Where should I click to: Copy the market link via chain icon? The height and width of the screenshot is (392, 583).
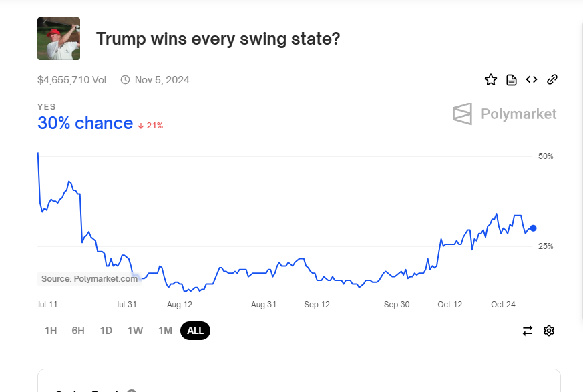tap(552, 80)
